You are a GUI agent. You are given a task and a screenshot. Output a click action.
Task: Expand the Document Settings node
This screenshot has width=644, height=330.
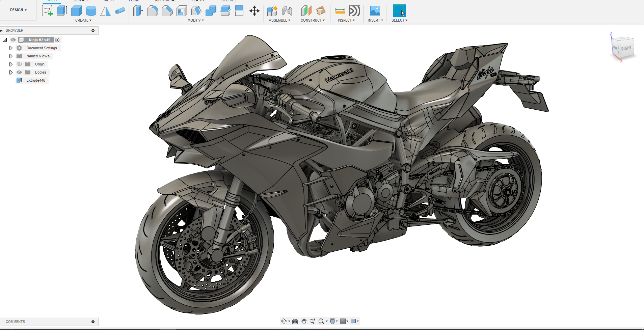pyautogui.click(x=11, y=48)
